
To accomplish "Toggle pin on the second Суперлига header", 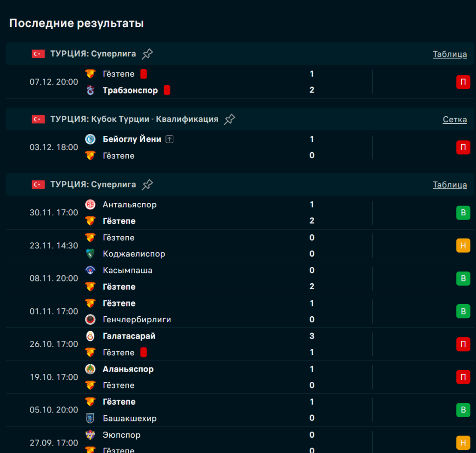I will click(147, 185).
